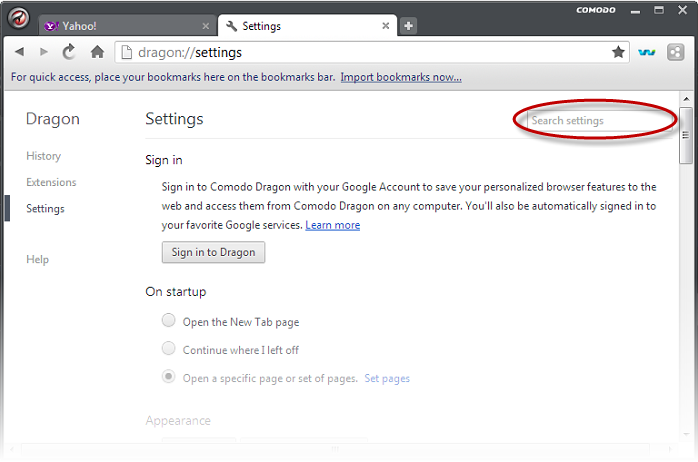Viewport: 698px width, 462px height.
Task: Open the home page via the house icon
Action: coord(97,52)
